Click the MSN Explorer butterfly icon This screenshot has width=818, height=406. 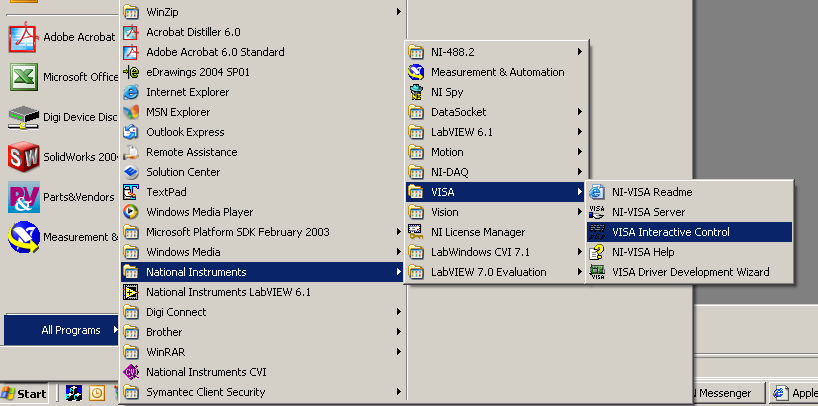pos(130,112)
